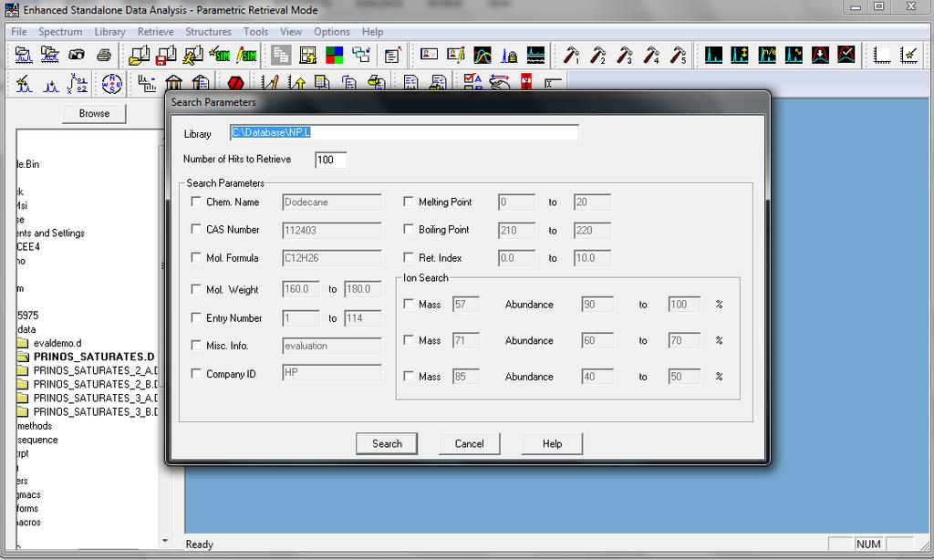Click the load method (yellow folder) icon
The image size is (934, 560).
point(140,56)
